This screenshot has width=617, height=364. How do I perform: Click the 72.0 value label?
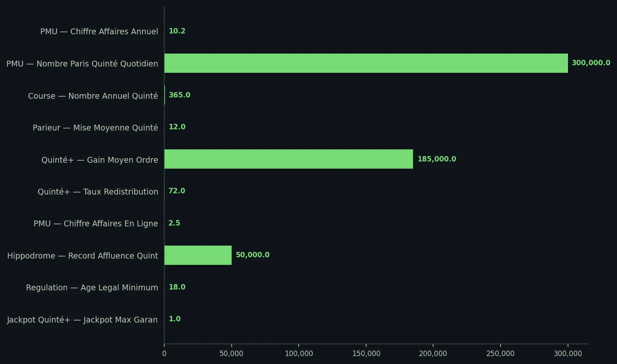(177, 191)
